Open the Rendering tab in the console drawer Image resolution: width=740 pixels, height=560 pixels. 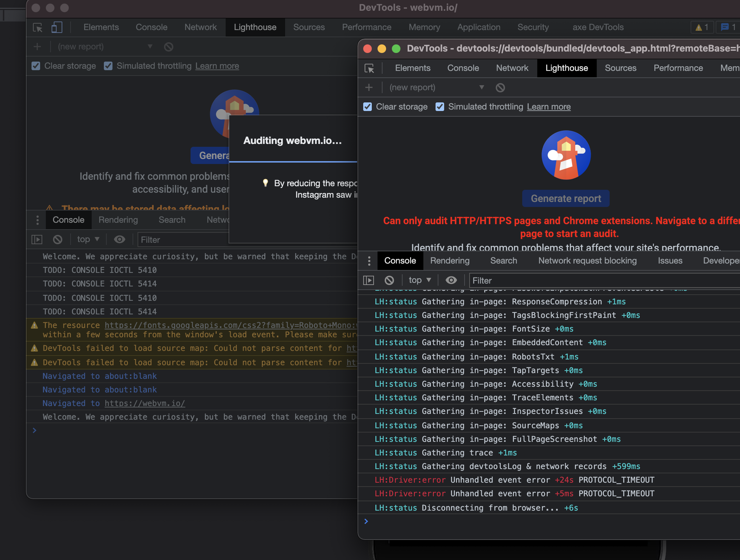pyautogui.click(x=450, y=261)
